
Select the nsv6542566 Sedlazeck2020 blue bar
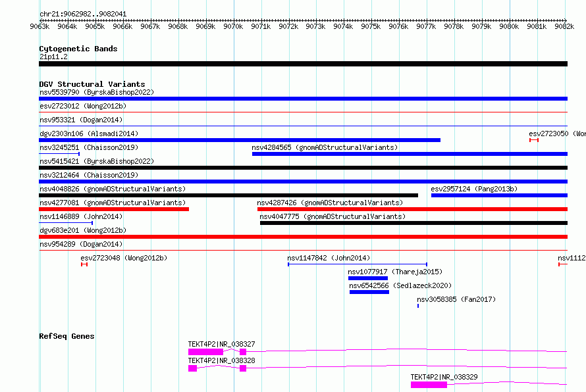[369, 292]
